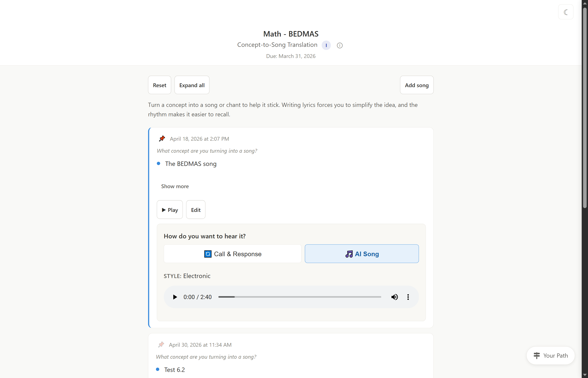Pin the April 30 song entry
The width and height of the screenshot is (588, 378).
tap(161, 345)
